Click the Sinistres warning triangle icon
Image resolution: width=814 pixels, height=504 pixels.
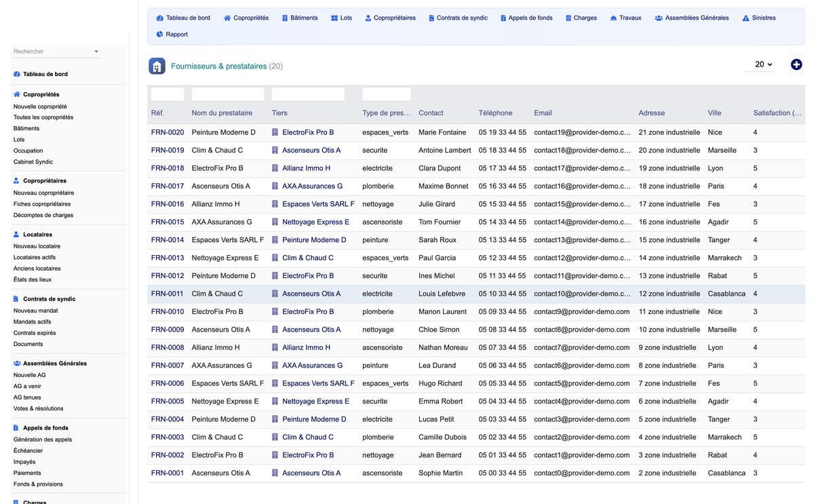pos(746,18)
